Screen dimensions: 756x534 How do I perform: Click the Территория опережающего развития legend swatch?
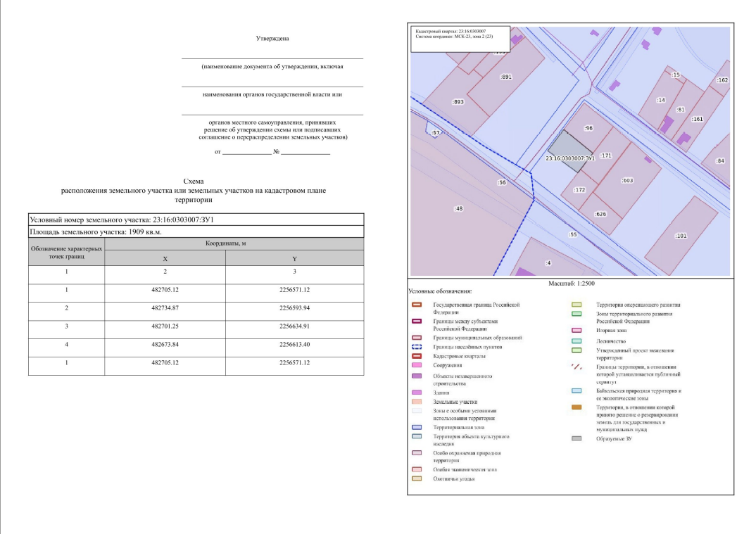[577, 305]
